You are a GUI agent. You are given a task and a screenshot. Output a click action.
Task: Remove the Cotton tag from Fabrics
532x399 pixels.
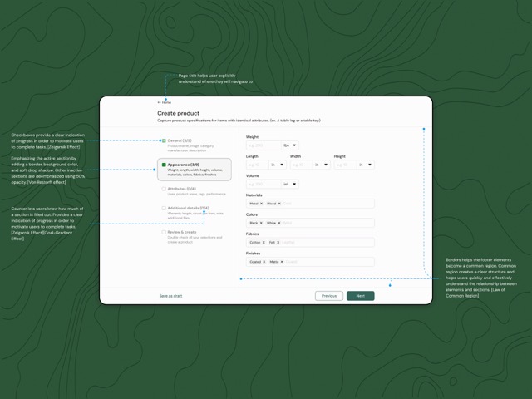[264, 242]
